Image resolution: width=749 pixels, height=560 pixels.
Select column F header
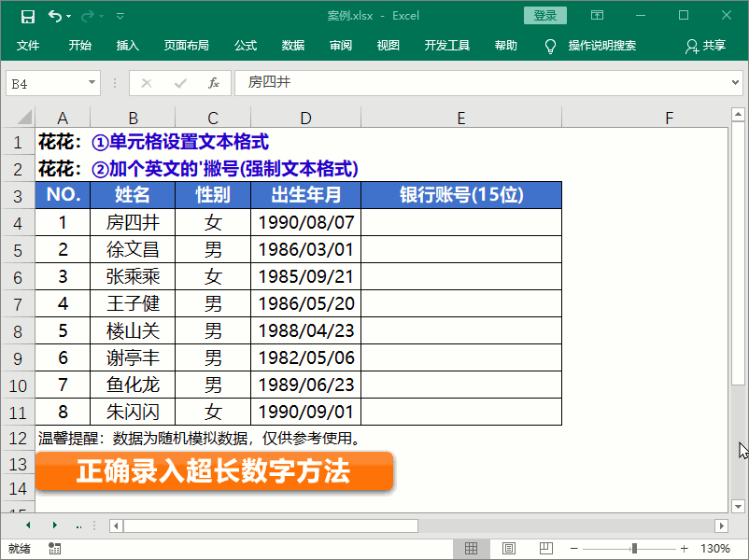pyautogui.click(x=644, y=118)
